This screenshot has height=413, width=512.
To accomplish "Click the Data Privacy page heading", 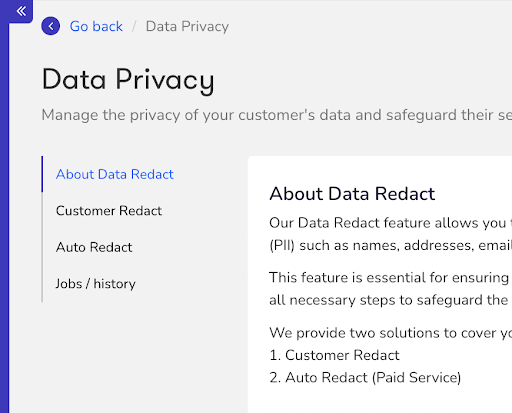I will click(x=128, y=80).
